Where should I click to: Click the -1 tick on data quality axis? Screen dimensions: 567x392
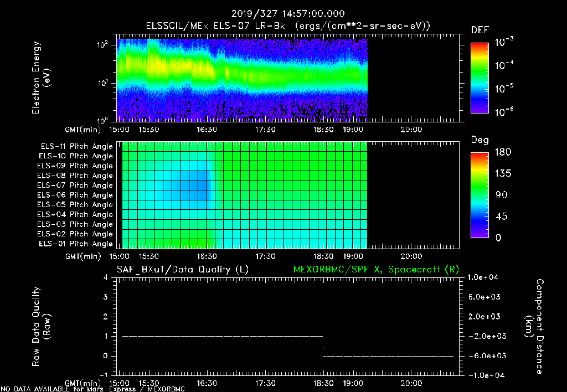pos(104,375)
